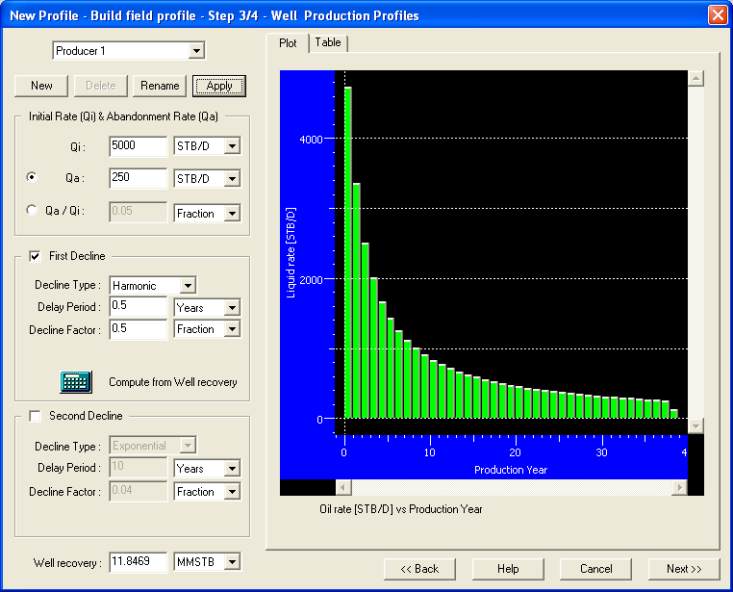This screenshot has width=733, height=592.
Task: Click the calculator icon for Compute from Well recovery
Action: pyautogui.click(x=76, y=382)
